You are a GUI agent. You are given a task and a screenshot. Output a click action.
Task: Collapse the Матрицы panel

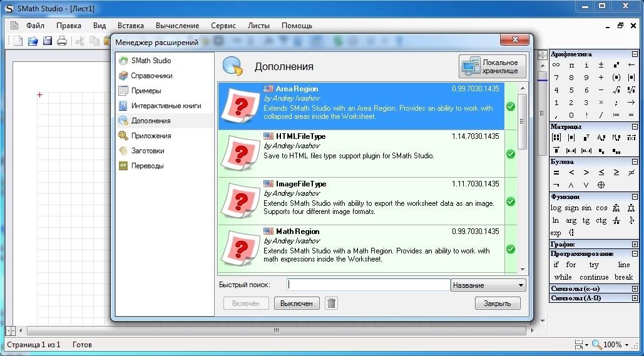point(635,126)
